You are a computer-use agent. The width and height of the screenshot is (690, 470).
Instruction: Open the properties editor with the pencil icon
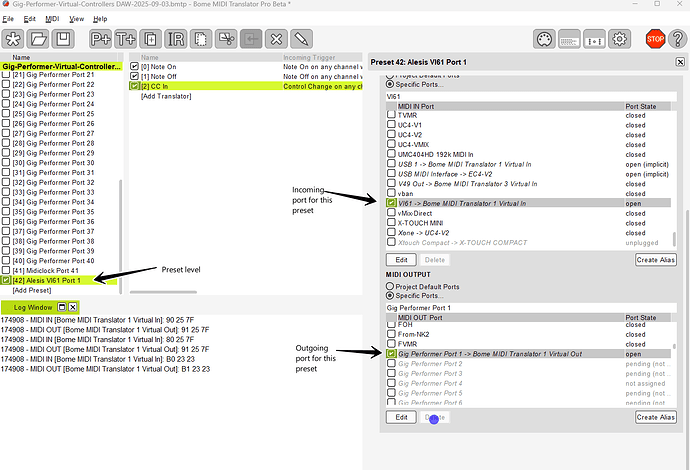tap(301, 39)
